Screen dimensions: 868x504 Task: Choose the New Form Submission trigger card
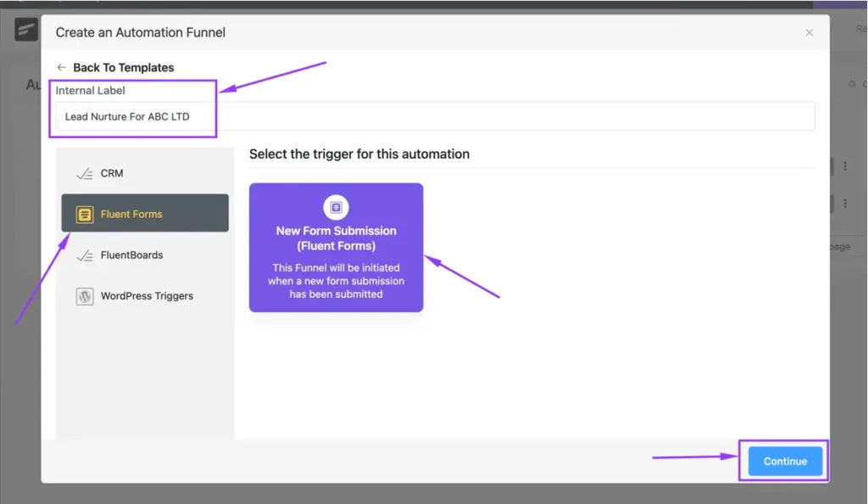pyautogui.click(x=336, y=248)
